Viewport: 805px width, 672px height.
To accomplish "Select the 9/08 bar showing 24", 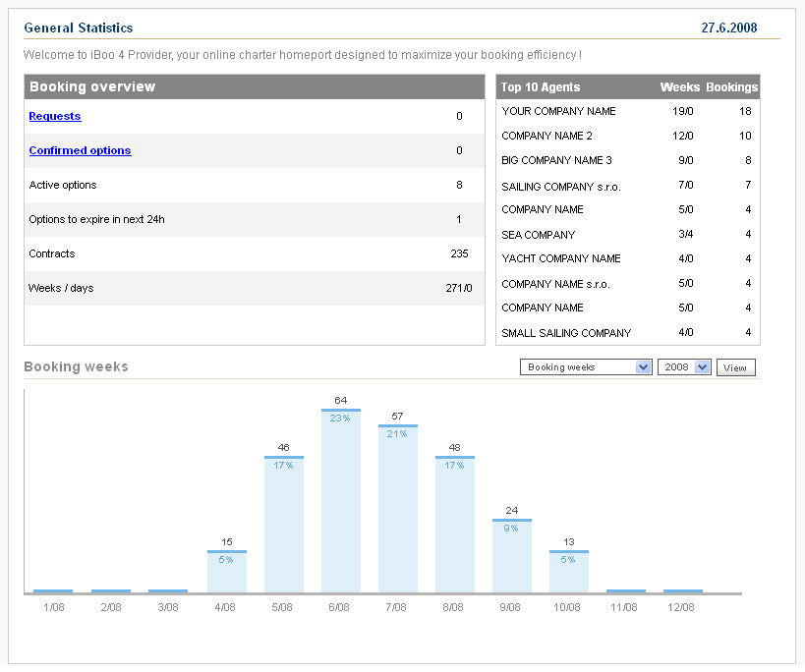I will (511, 556).
